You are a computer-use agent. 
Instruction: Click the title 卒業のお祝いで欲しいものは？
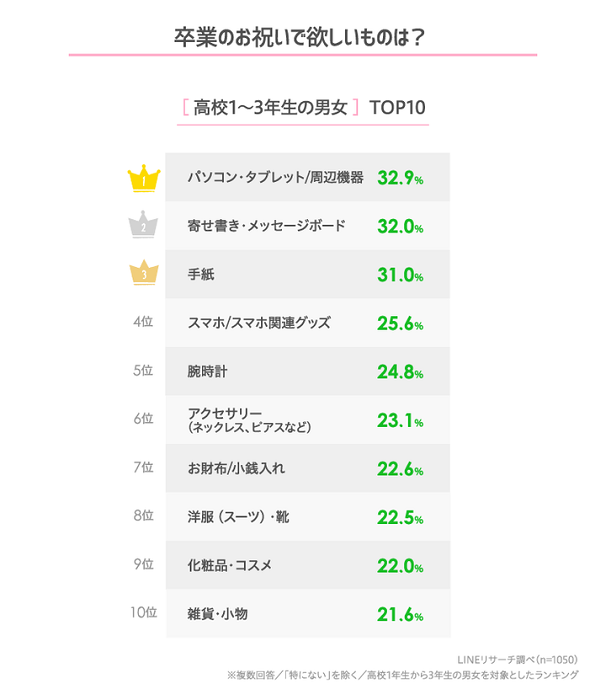(x=303, y=35)
